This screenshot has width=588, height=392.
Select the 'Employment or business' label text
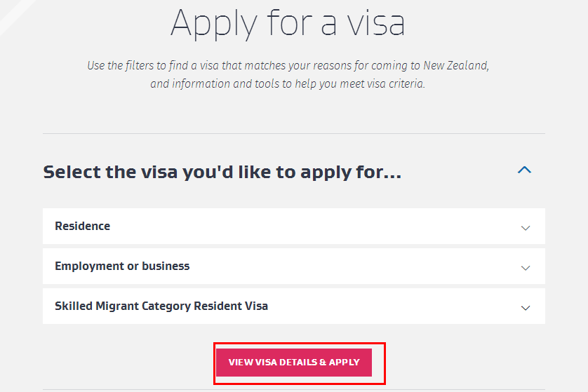click(x=122, y=266)
